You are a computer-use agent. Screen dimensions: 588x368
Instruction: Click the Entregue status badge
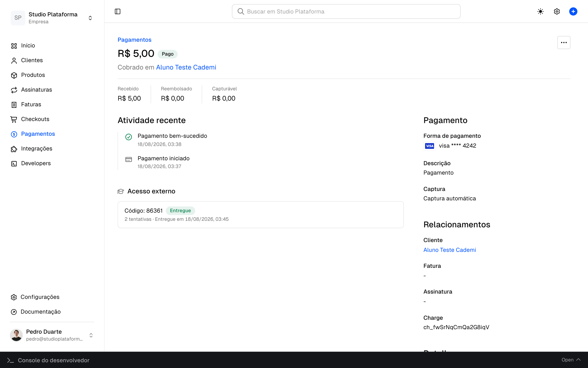click(180, 211)
